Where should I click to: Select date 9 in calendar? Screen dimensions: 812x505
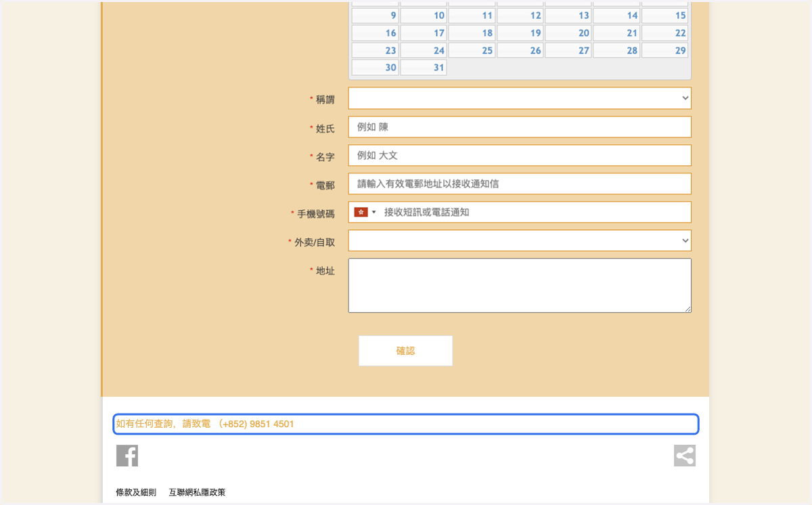(375, 16)
